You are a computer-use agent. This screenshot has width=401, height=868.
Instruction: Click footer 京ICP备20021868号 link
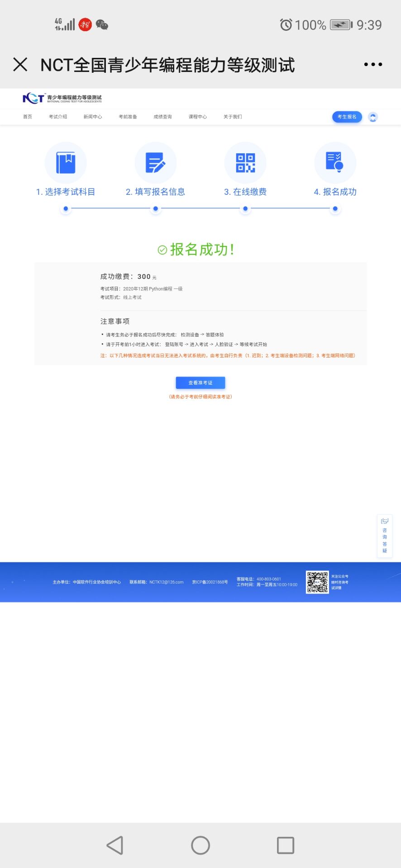pos(210,582)
